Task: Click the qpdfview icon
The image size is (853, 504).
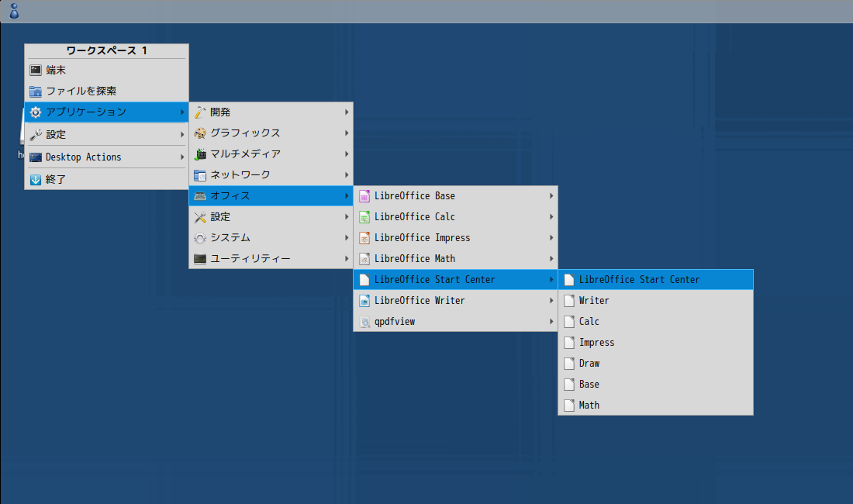Action: 364,322
